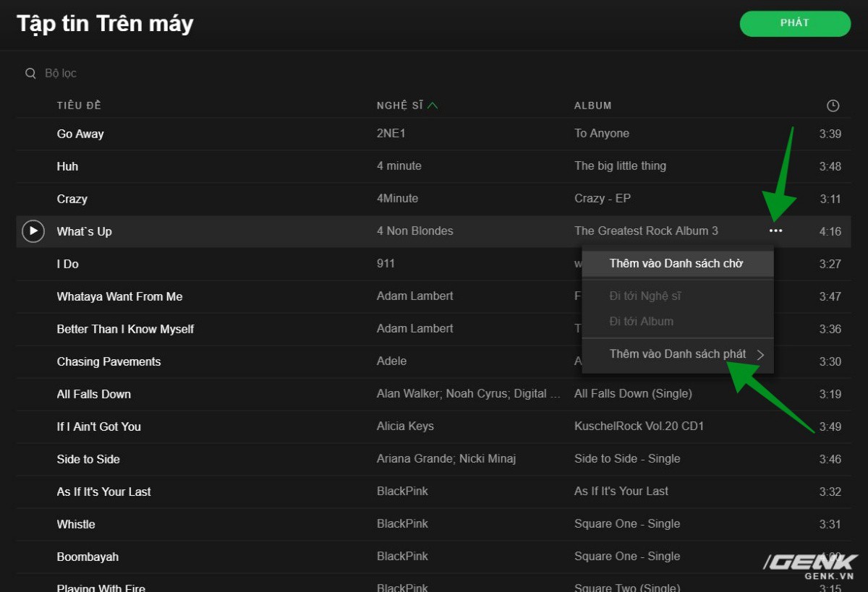Select Thêm vào Danh sách chờ
The image size is (868, 592).
click(x=678, y=264)
